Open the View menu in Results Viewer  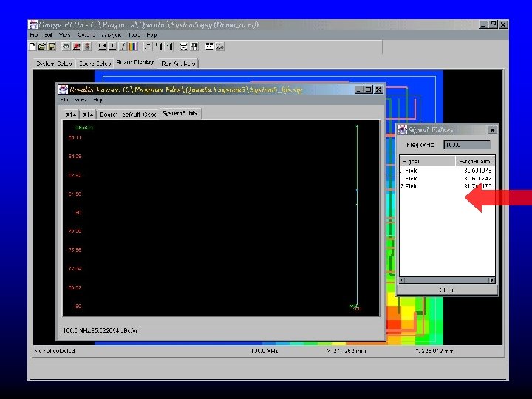(81, 100)
